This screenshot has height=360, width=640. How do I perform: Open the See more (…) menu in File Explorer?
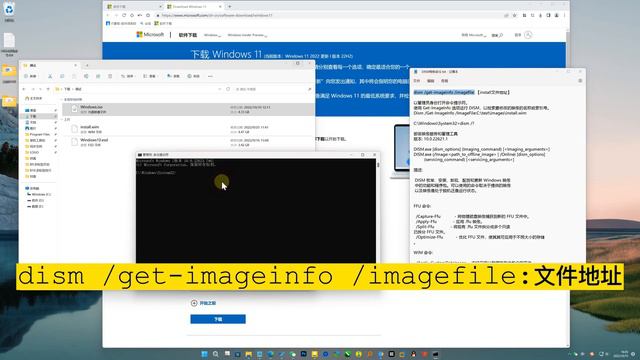(210, 76)
